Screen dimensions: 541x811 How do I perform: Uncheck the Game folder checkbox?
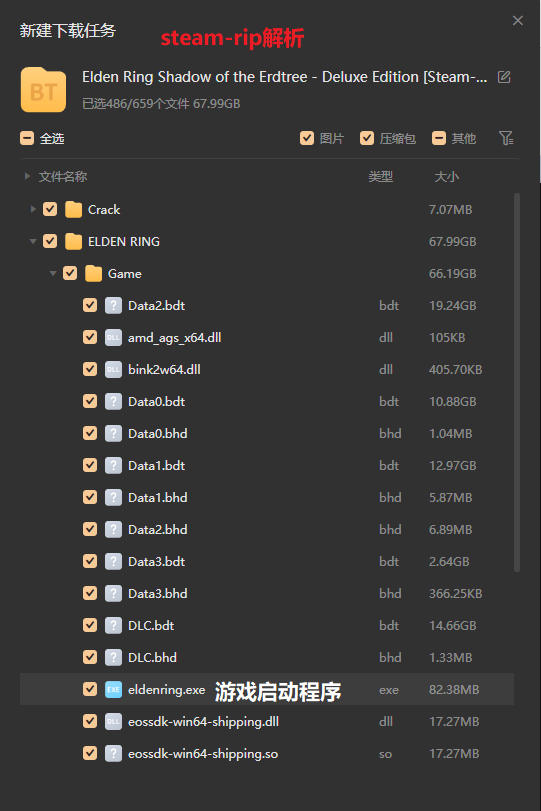click(x=70, y=274)
